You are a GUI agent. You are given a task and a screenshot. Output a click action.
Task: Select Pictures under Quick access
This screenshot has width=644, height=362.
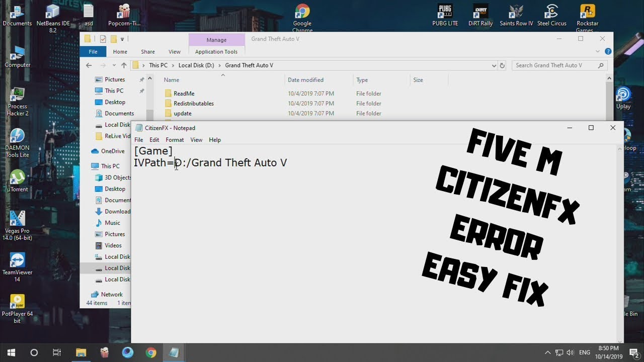point(115,79)
